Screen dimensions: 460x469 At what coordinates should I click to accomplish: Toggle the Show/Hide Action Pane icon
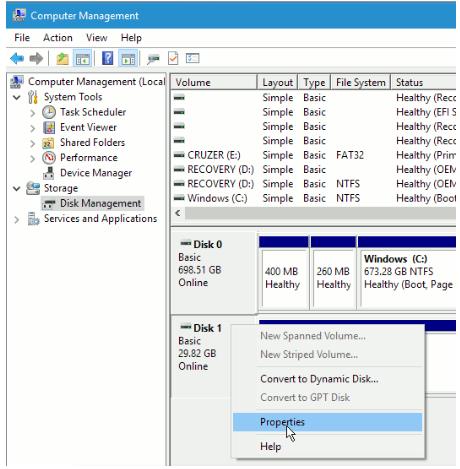pos(128,59)
